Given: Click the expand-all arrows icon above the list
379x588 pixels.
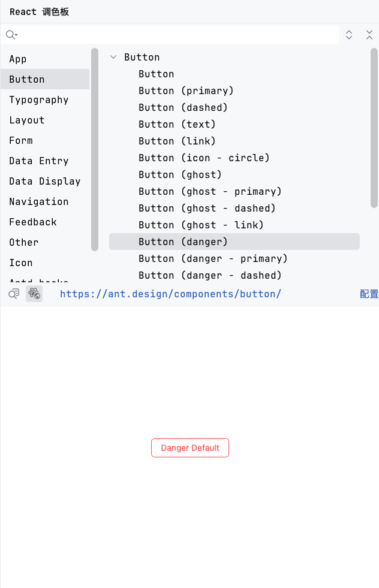Looking at the screenshot, I should pos(348,34).
